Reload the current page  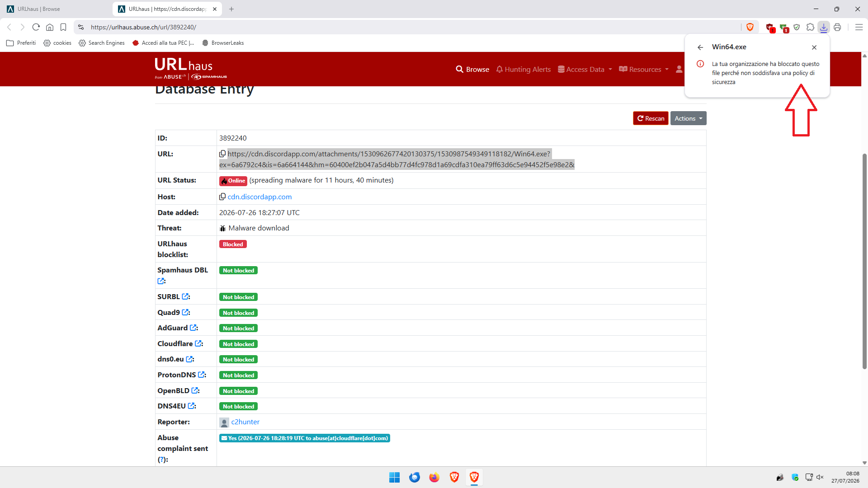point(36,27)
